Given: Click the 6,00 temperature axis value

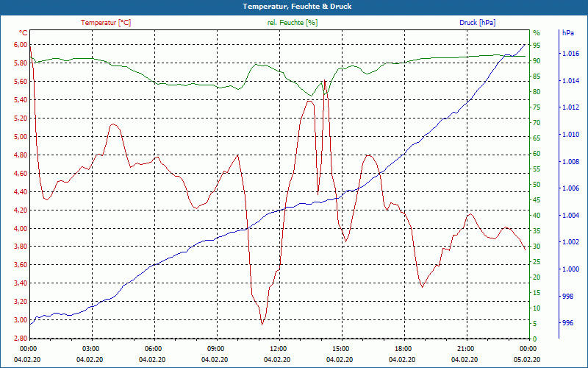Looking at the screenshot, I should click(21, 45).
